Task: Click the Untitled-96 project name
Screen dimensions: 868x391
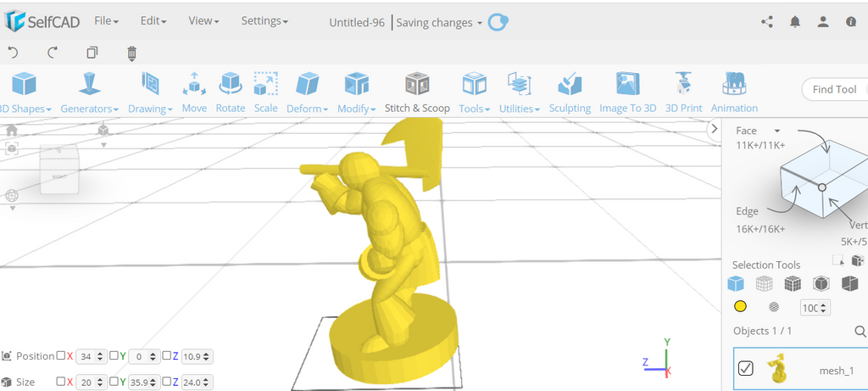Action: [357, 23]
